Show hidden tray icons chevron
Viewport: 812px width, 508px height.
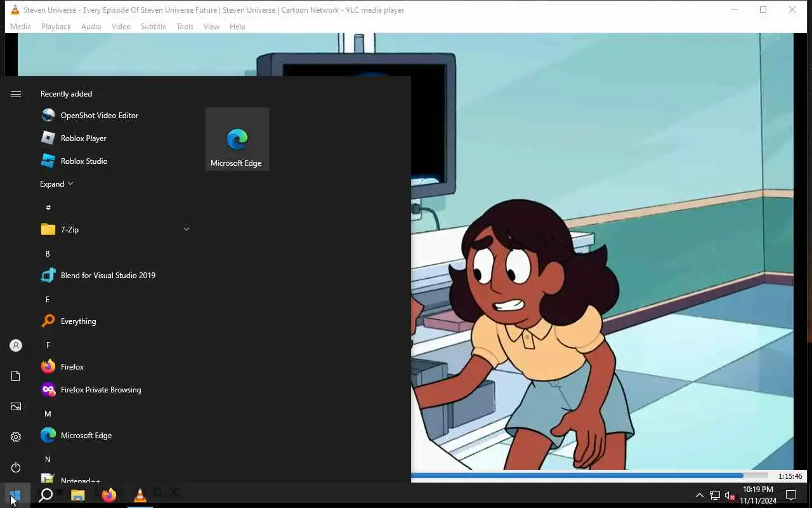click(700, 495)
